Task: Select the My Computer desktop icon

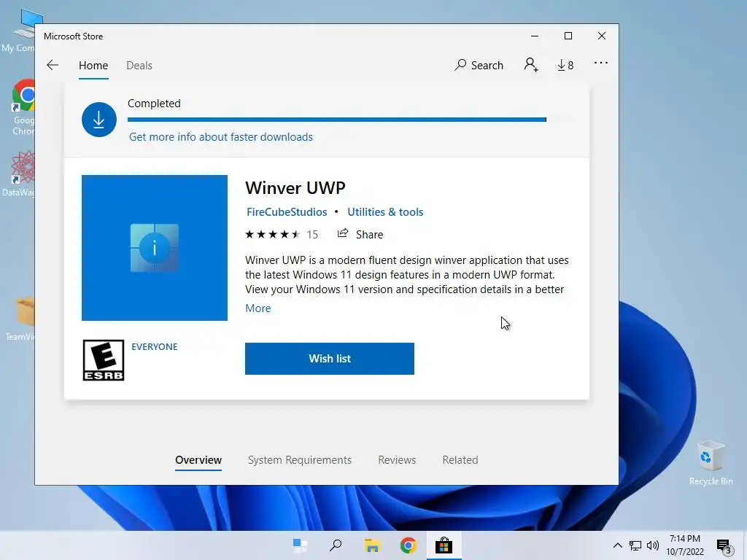Action: pos(20,31)
